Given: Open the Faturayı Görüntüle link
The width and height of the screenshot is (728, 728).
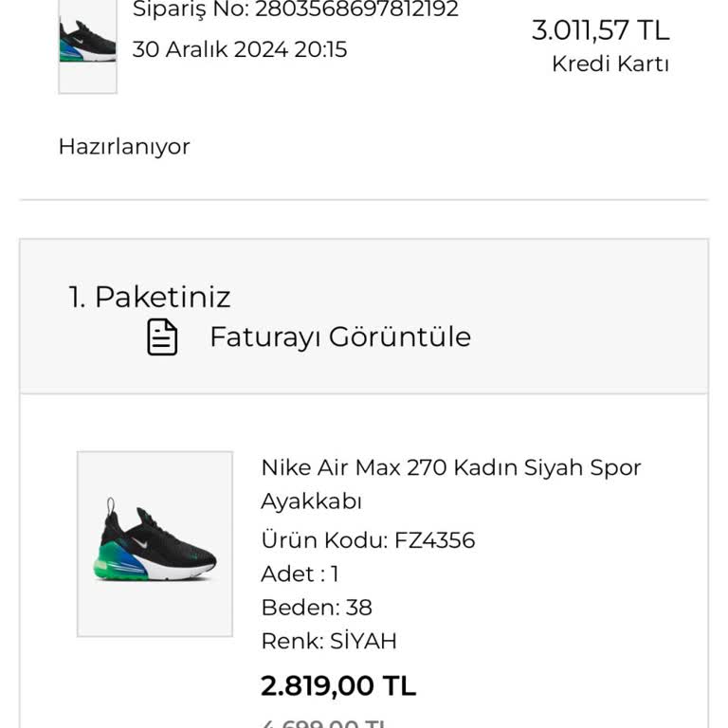Looking at the screenshot, I should [339, 337].
